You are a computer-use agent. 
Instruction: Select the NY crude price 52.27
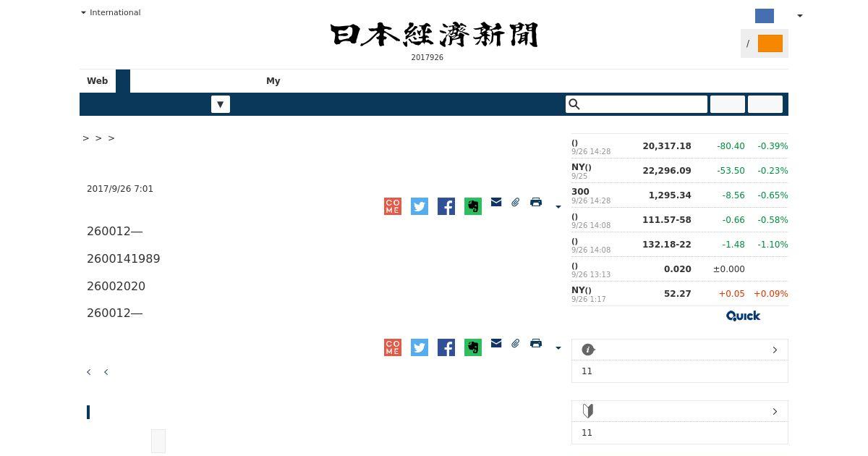pos(678,294)
